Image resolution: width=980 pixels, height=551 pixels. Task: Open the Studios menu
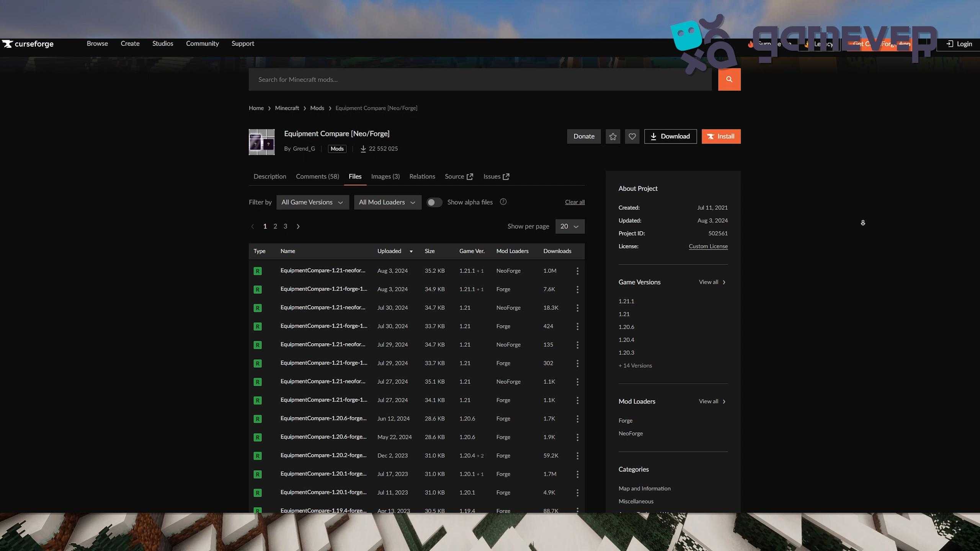(x=163, y=44)
